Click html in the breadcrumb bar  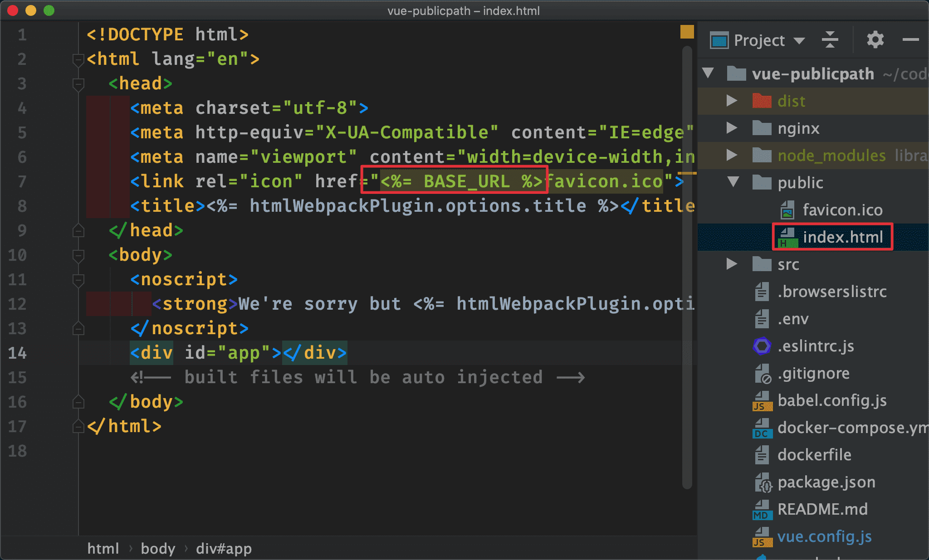(x=103, y=549)
